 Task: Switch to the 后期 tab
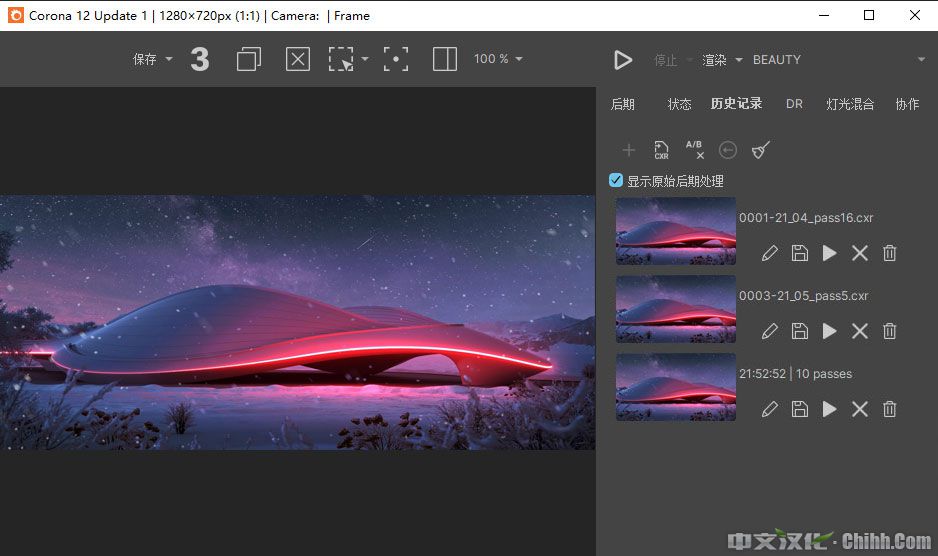(x=622, y=104)
